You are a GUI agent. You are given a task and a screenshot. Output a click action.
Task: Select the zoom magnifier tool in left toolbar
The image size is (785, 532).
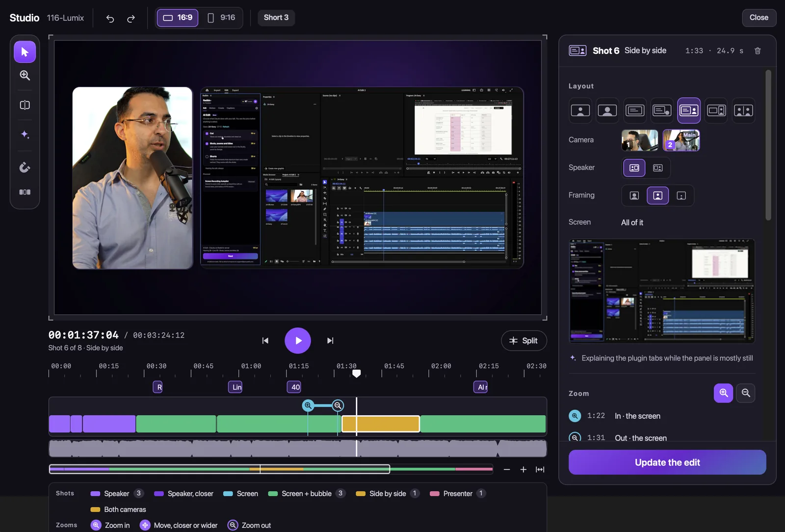coord(25,75)
